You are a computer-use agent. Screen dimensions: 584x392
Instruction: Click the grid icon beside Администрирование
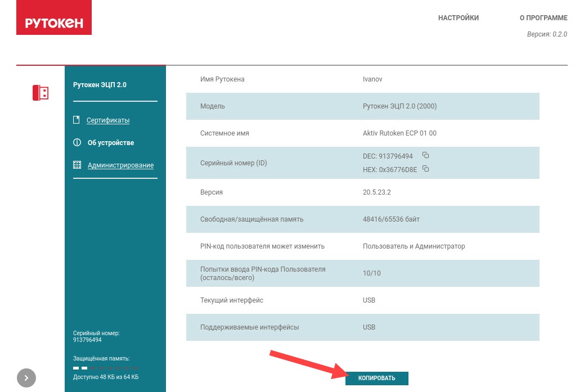click(77, 165)
